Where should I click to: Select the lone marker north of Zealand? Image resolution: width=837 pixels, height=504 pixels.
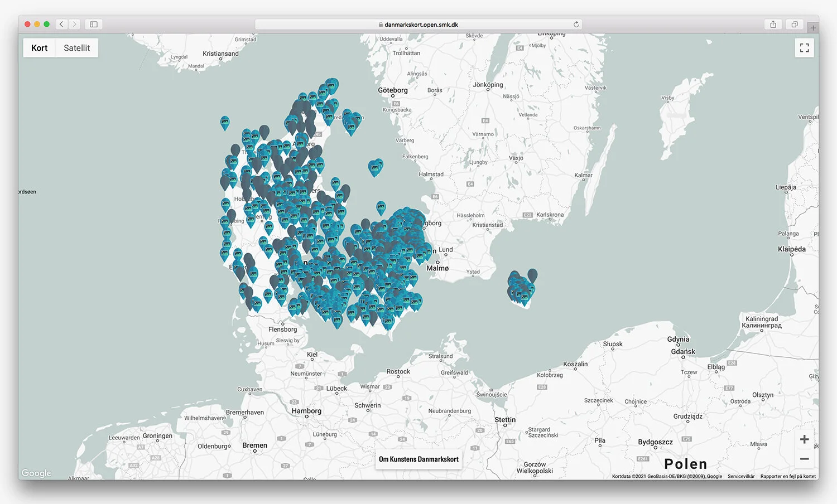coord(381,208)
